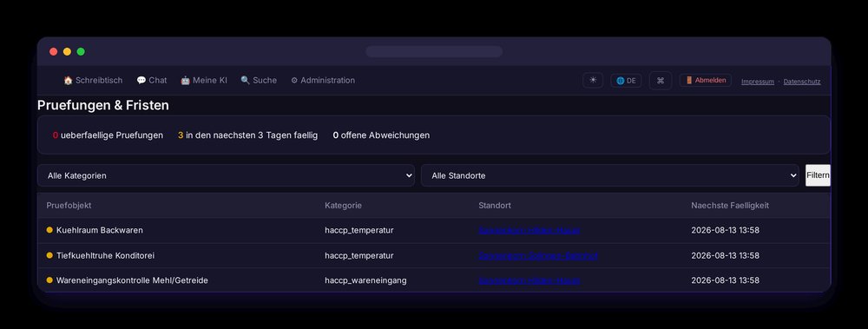The image size is (868, 329).
Task: Open the DE language selector
Action: point(626,81)
